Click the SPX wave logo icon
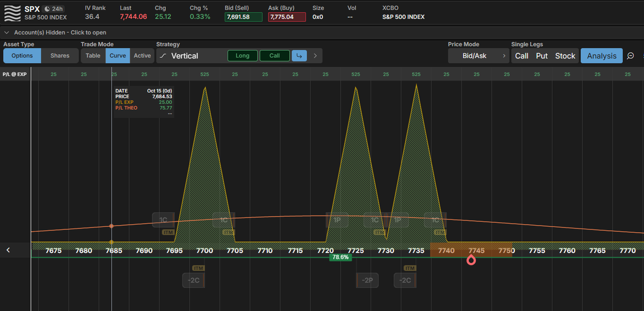644x311 pixels. click(x=12, y=12)
